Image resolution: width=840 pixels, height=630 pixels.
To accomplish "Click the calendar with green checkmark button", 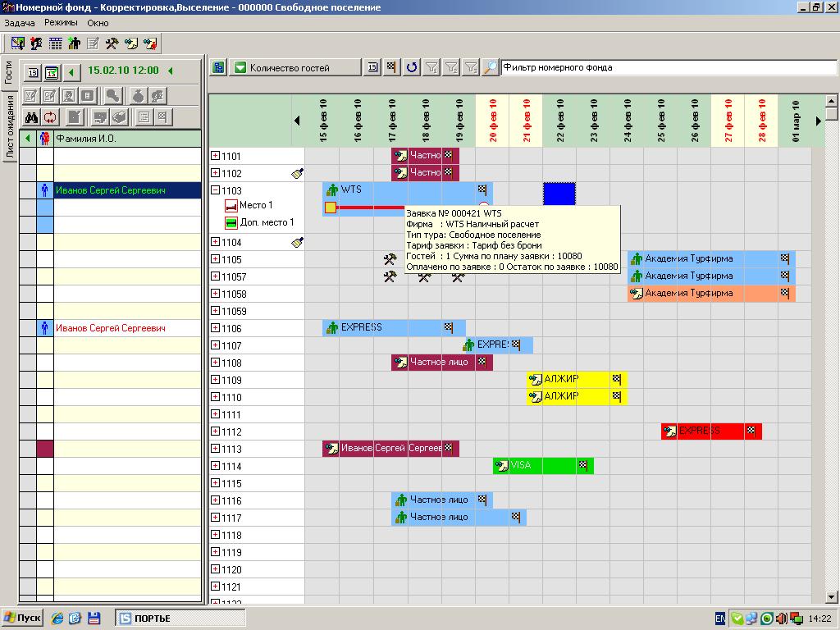I will [x=52, y=72].
